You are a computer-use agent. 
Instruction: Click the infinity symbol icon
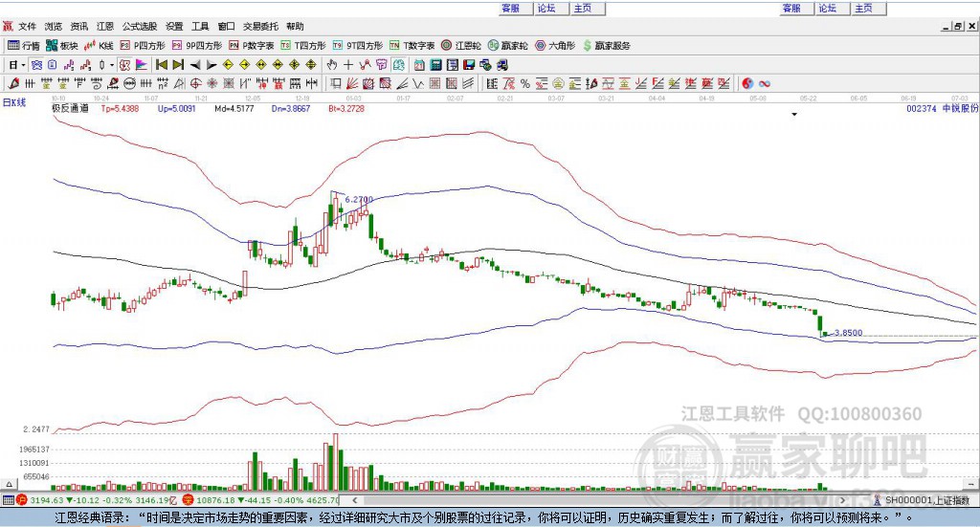click(765, 83)
